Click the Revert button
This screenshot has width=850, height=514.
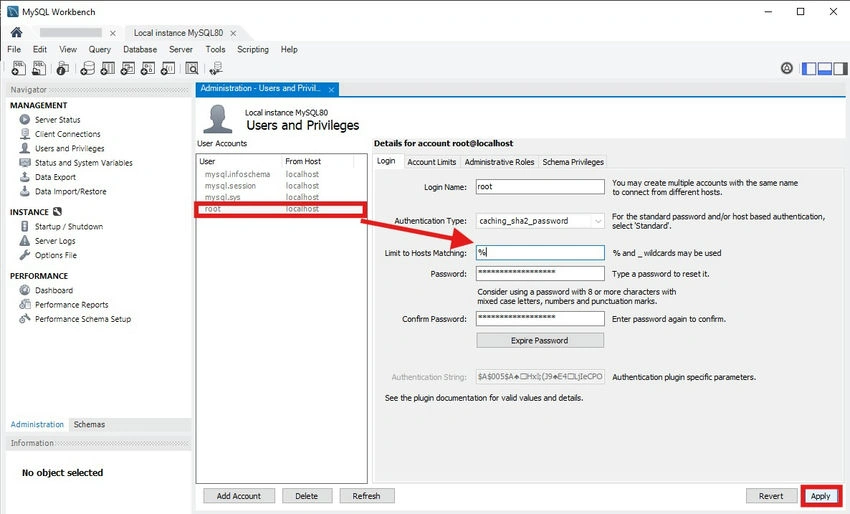coord(771,496)
